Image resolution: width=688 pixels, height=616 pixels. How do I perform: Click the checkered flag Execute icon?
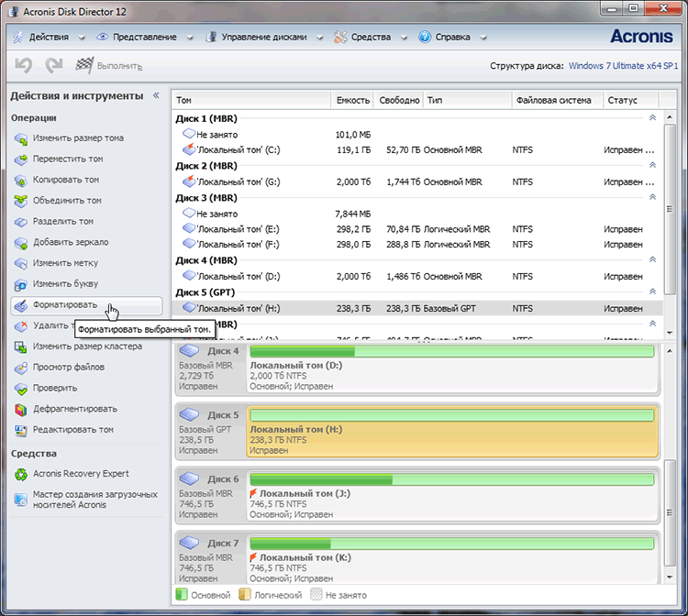[84, 65]
